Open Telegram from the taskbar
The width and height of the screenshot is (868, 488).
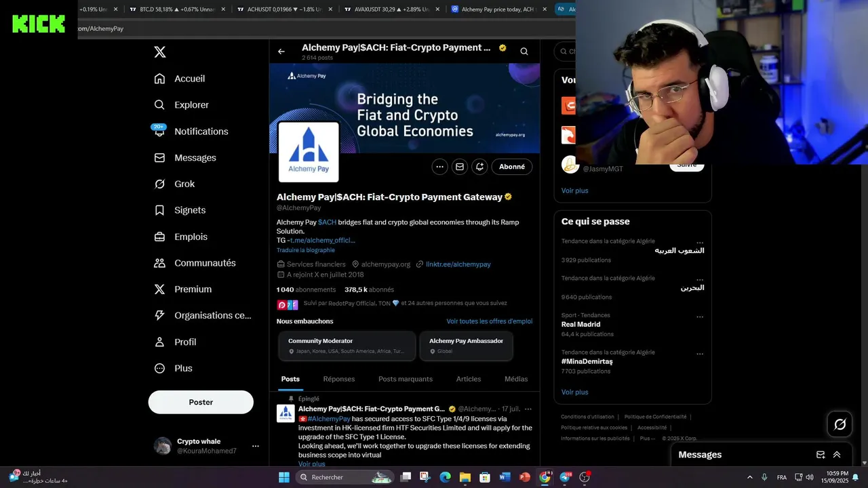pos(566,477)
